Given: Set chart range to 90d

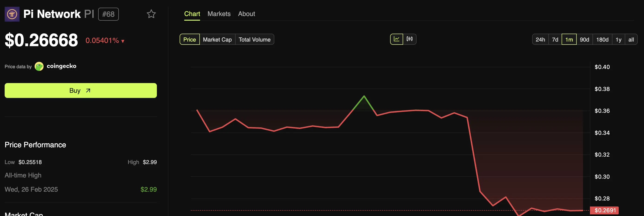Looking at the screenshot, I should (585, 39).
